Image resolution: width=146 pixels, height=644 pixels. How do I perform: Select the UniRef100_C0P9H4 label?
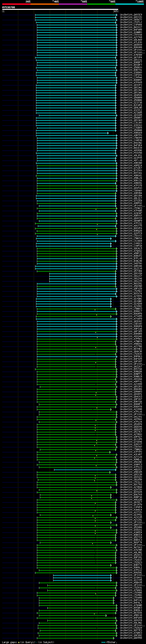click(131, 25)
